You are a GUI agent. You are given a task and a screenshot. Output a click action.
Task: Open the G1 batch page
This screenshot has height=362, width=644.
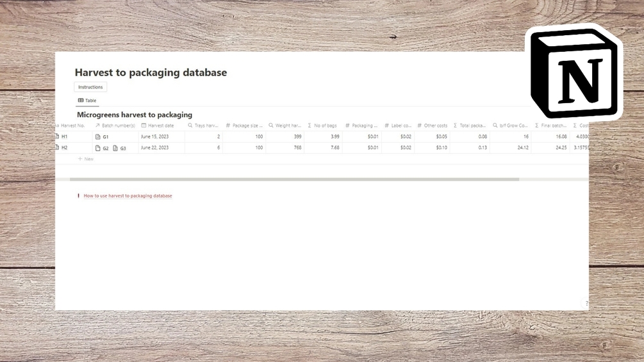coord(103,137)
